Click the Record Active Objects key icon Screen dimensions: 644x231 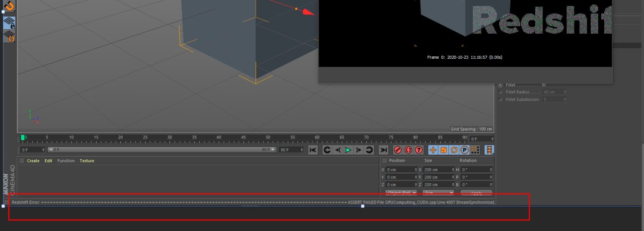coord(397,150)
